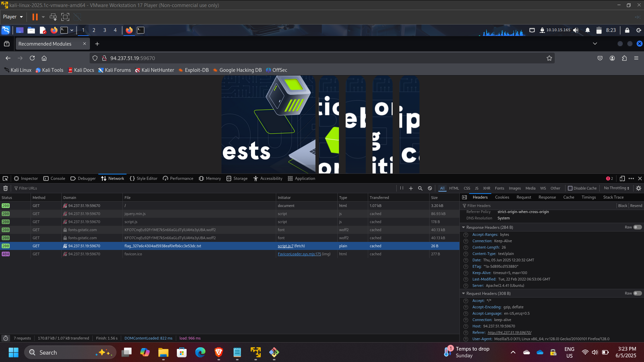Pause network recording

401,188
